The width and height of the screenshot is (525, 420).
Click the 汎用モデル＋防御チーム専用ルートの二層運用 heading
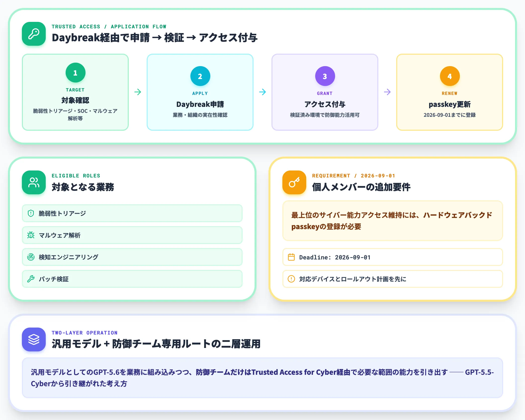click(x=156, y=344)
